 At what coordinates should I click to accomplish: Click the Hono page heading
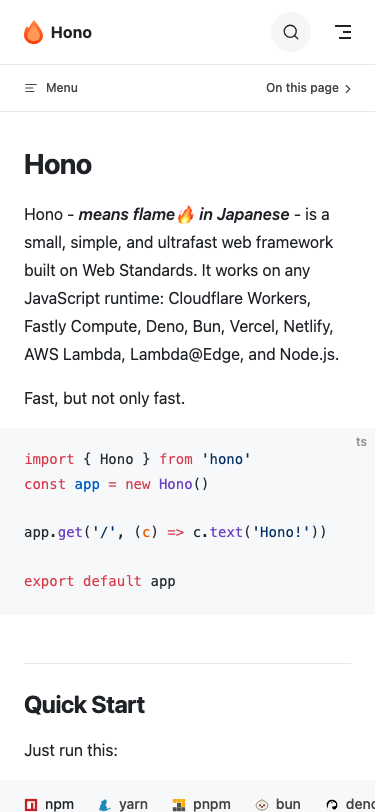click(58, 165)
